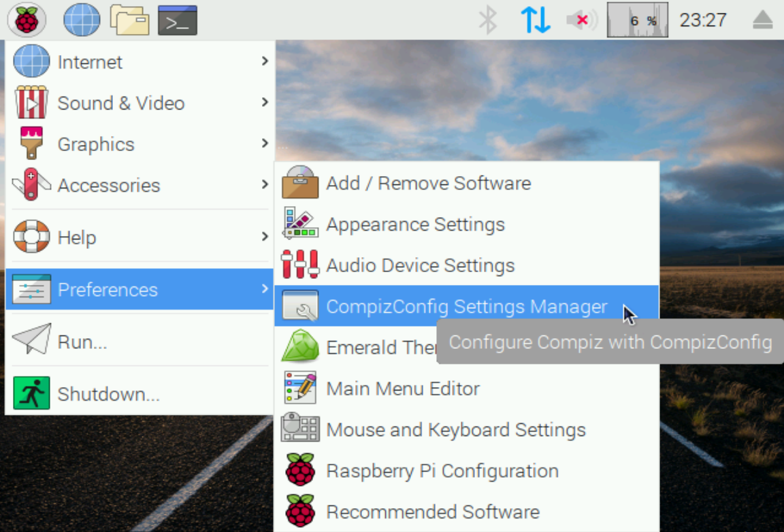This screenshot has width=784, height=532.
Task: Open the Internet menu category
Action: point(140,61)
